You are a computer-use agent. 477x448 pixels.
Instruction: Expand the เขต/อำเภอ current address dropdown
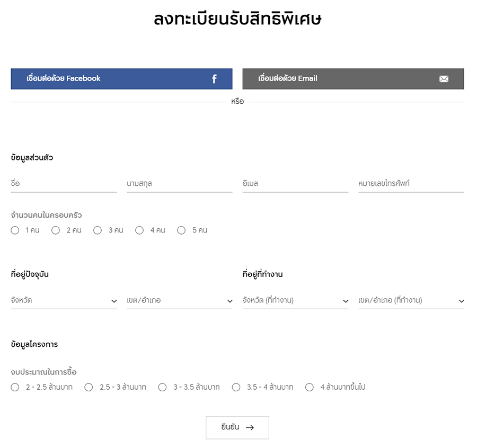(x=180, y=301)
